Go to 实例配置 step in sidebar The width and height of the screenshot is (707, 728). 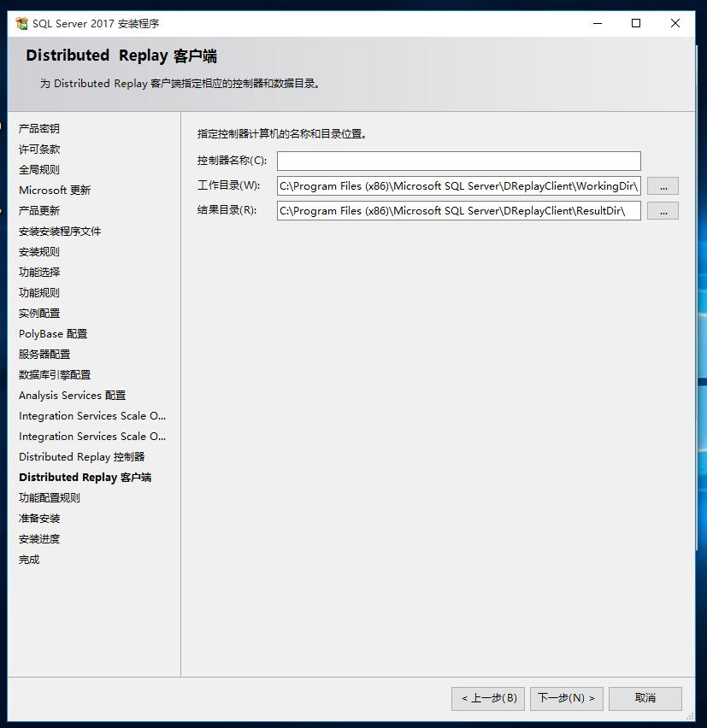click(39, 313)
